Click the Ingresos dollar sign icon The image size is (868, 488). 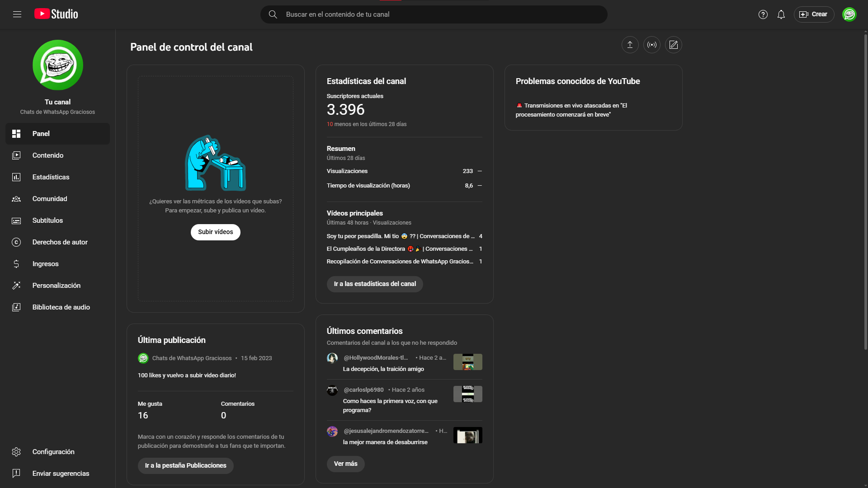click(16, 264)
